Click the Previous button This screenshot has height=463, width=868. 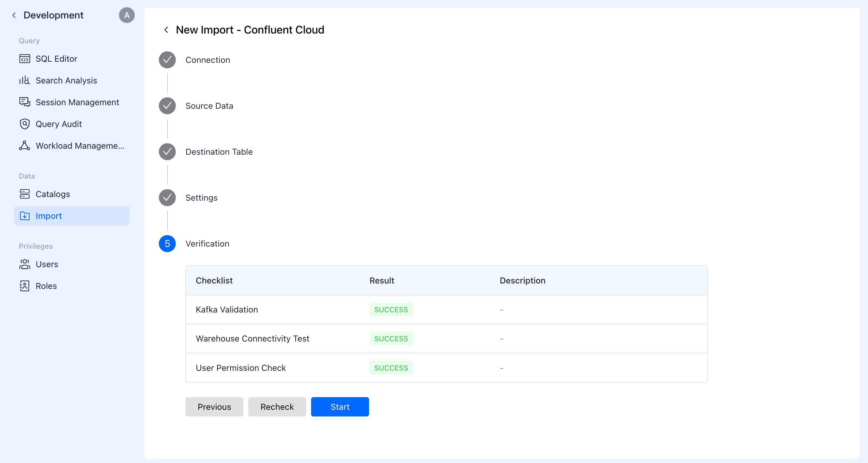tap(214, 407)
